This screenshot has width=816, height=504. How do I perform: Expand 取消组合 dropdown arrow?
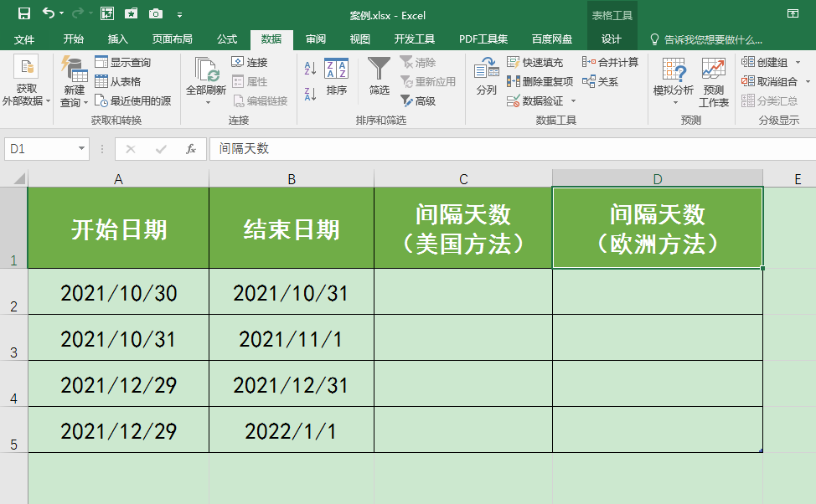807,82
